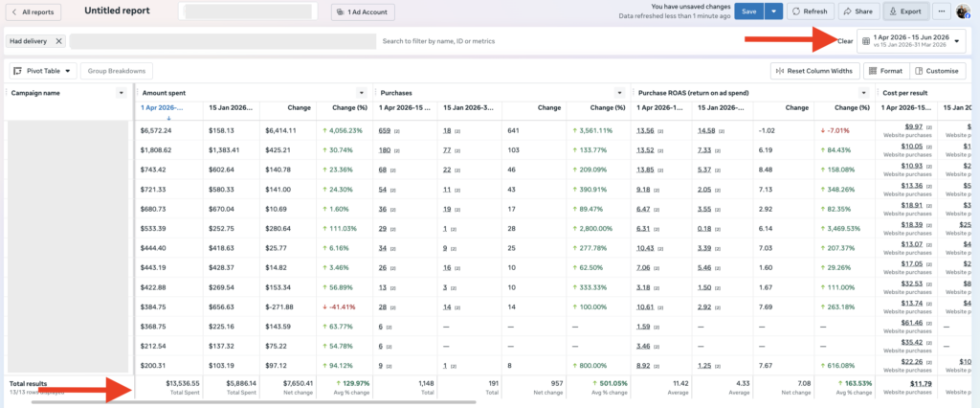Open the Save split-button dropdown arrow

(774, 11)
